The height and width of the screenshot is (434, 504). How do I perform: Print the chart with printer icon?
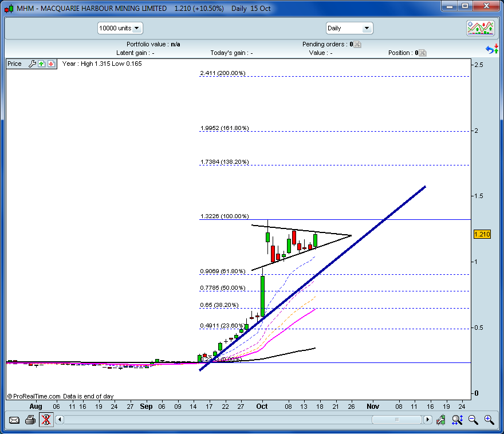[30, 420]
